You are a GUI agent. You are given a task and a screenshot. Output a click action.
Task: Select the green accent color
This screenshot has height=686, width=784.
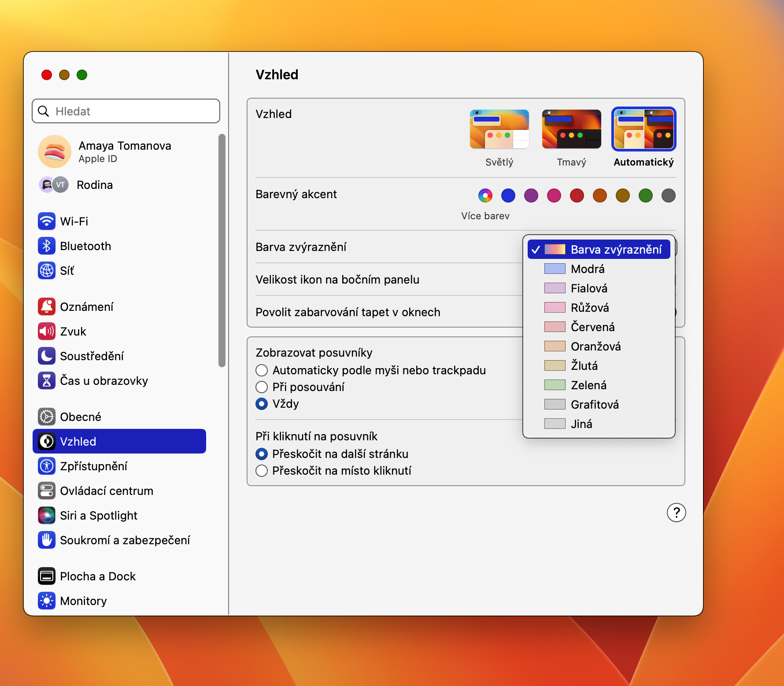pos(646,195)
